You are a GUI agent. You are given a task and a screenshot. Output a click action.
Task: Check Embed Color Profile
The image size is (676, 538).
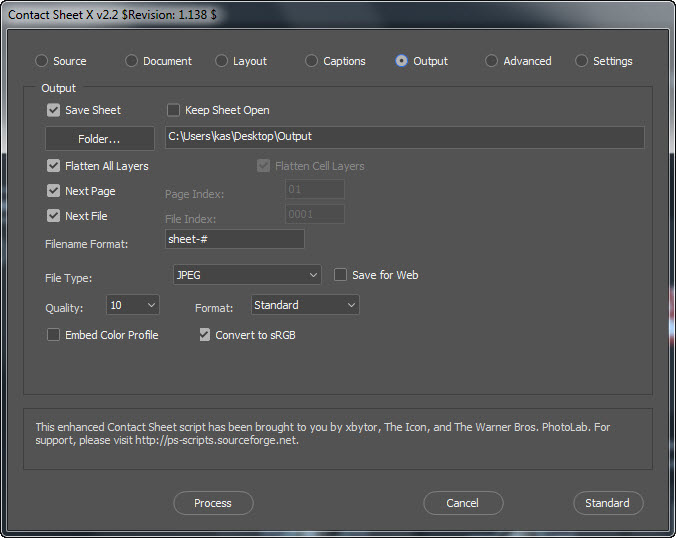(x=53, y=335)
